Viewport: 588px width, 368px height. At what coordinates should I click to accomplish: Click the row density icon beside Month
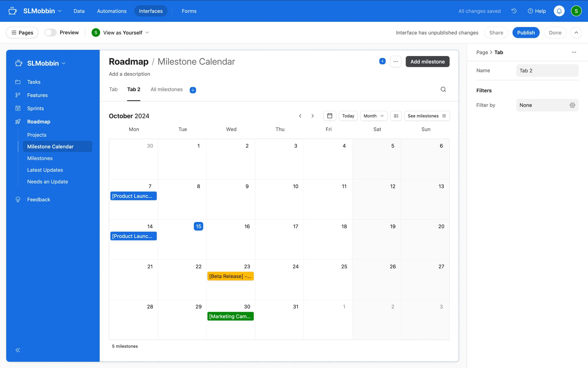click(396, 116)
